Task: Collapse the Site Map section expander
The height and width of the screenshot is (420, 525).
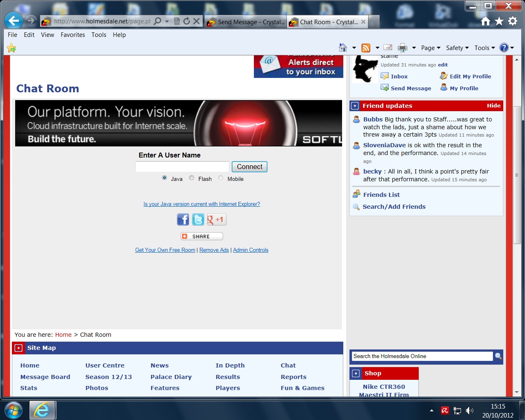Action: pyautogui.click(x=18, y=348)
